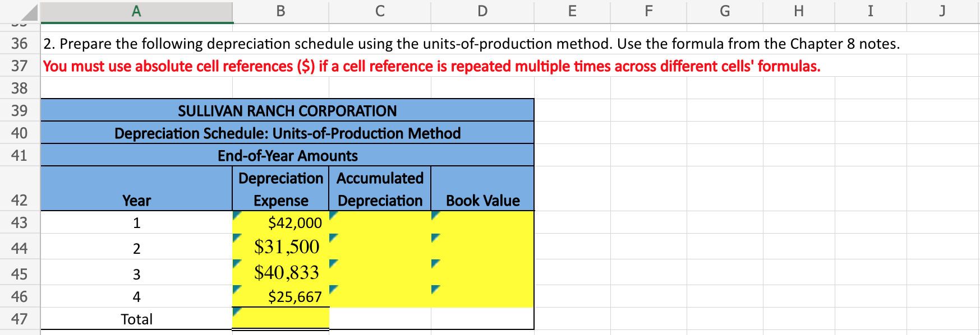The height and width of the screenshot is (335, 980).
Task: Click the red absolute cell references warning text
Action: [x=431, y=66]
